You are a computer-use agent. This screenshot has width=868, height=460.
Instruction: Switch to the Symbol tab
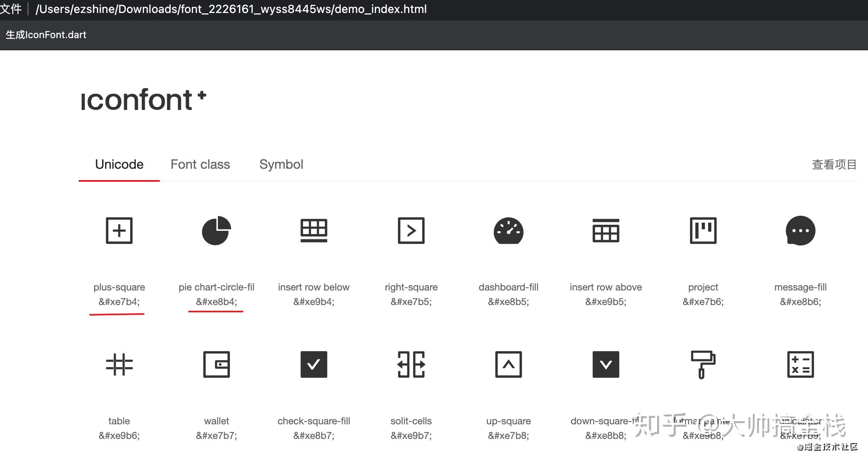point(281,164)
